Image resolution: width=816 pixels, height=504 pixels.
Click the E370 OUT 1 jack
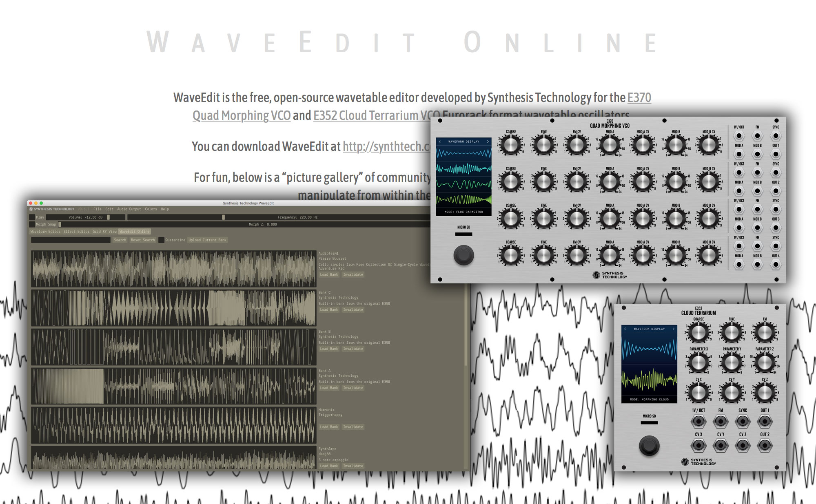pyautogui.click(x=776, y=154)
